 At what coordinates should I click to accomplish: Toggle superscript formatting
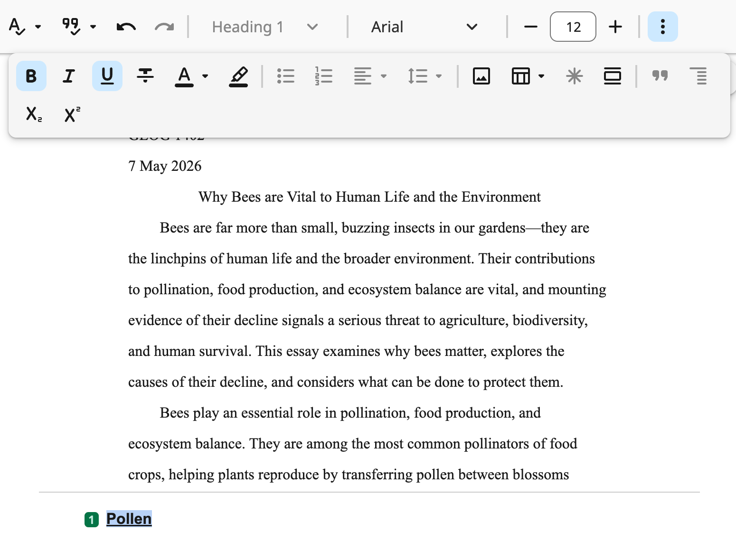(x=72, y=114)
